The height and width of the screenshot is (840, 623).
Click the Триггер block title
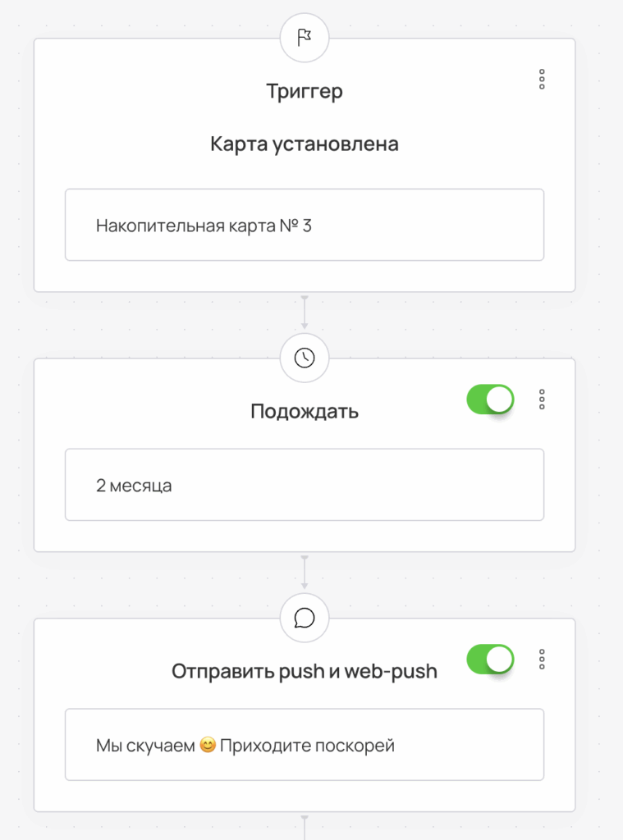[x=305, y=91]
